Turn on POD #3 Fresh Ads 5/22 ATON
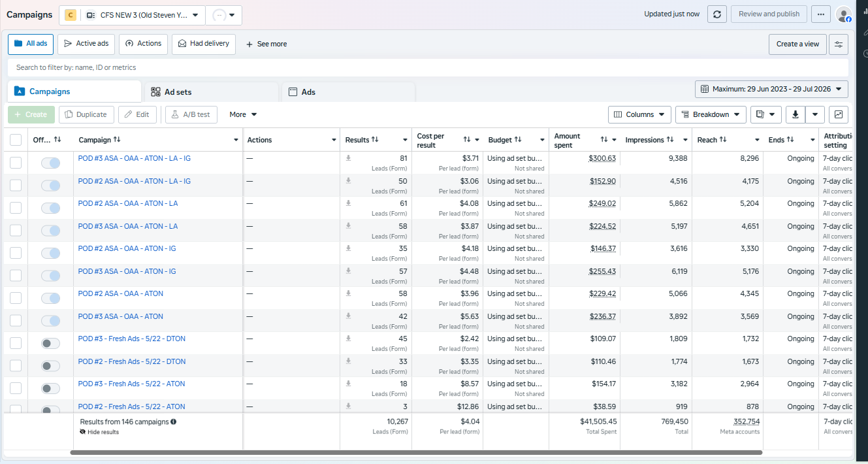Image resolution: width=868 pixels, height=464 pixels. click(x=50, y=388)
